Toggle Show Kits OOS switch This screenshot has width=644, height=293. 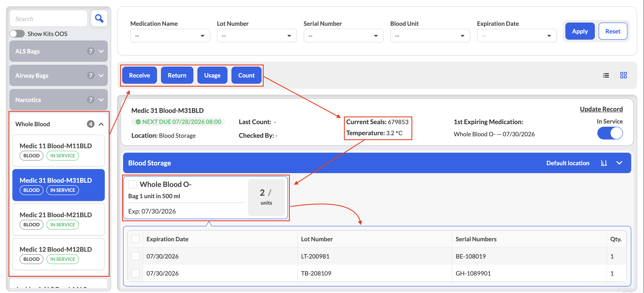(x=17, y=34)
